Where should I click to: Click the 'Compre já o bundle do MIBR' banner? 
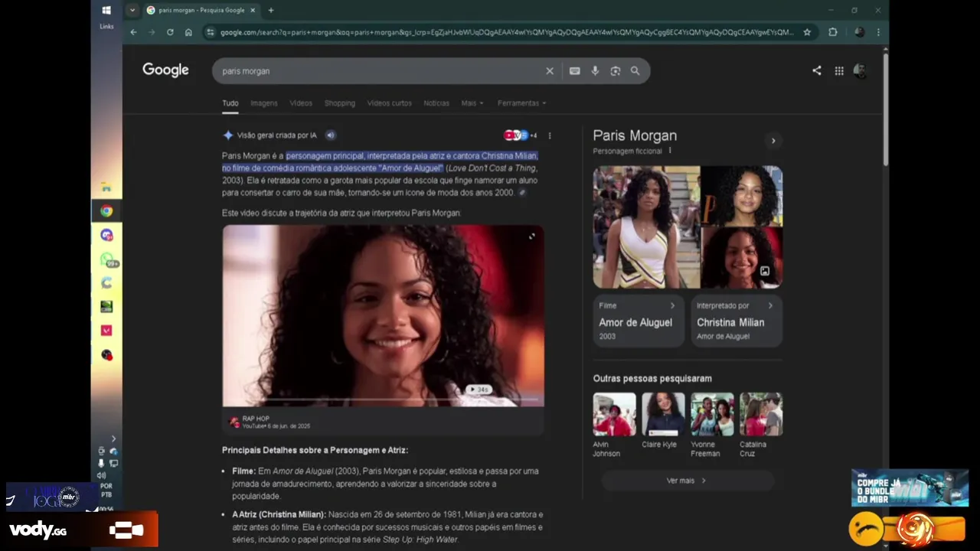pos(910,487)
